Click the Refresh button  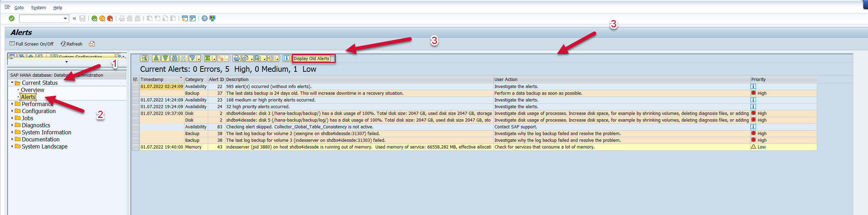point(71,44)
